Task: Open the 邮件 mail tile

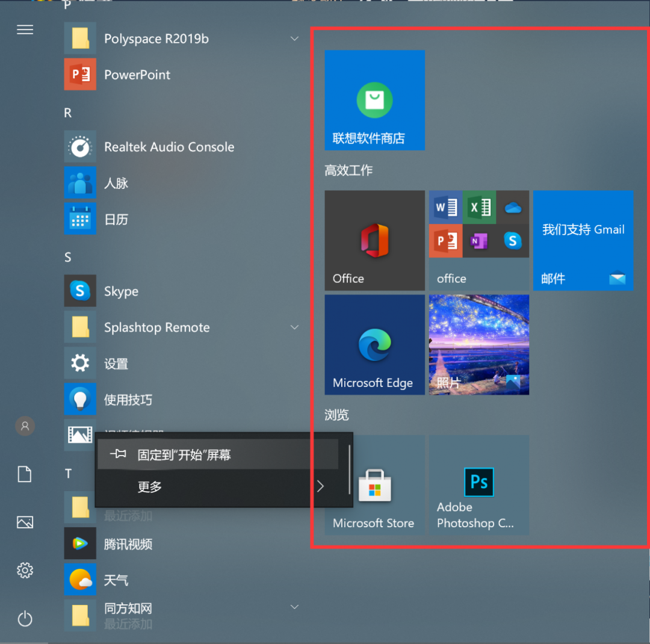Action: pos(583,241)
